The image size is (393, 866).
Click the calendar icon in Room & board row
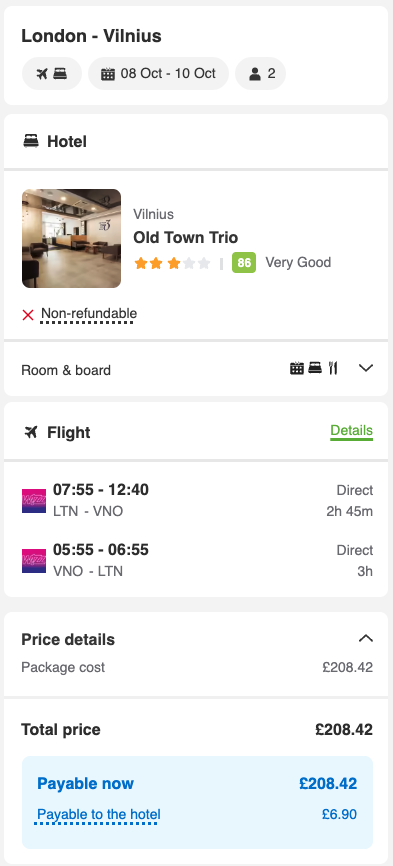coord(297,368)
